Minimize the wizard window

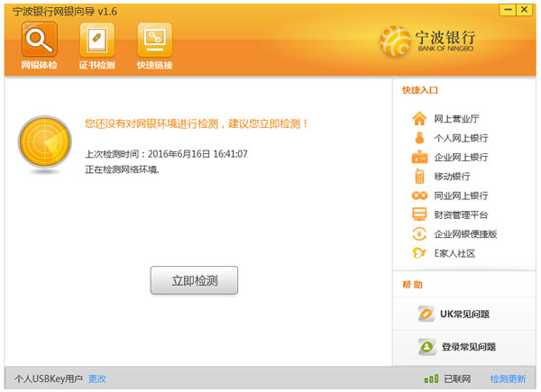point(508,10)
